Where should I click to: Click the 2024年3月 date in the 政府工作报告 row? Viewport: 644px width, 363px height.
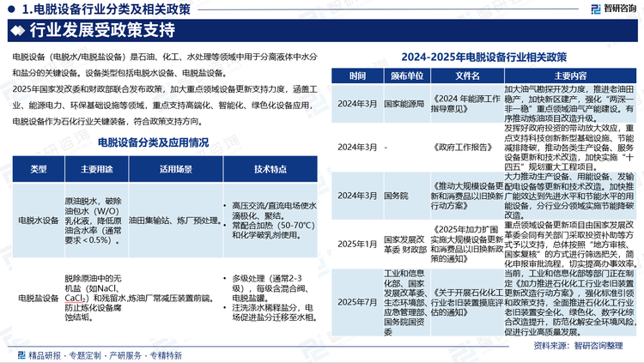tap(357, 148)
